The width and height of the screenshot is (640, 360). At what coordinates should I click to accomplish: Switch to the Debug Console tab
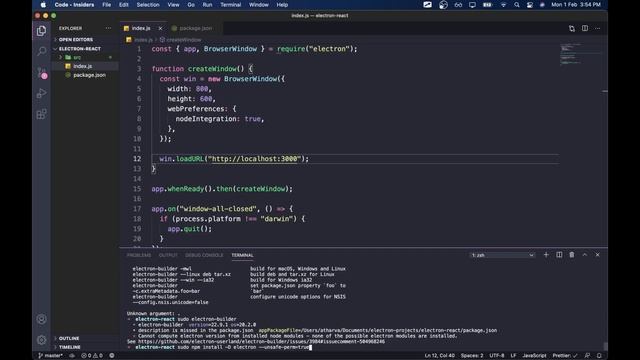click(x=204, y=255)
